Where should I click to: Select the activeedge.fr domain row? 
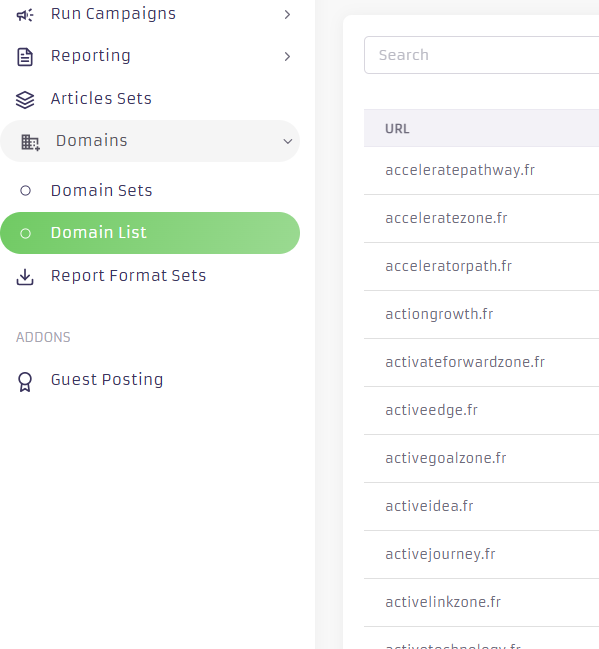point(481,411)
